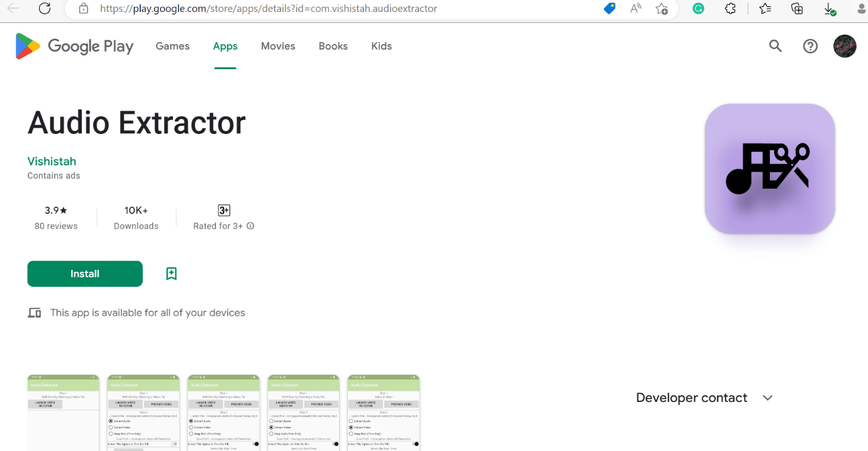Open Google Play search
The width and height of the screenshot is (868, 451).
click(776, 46)
